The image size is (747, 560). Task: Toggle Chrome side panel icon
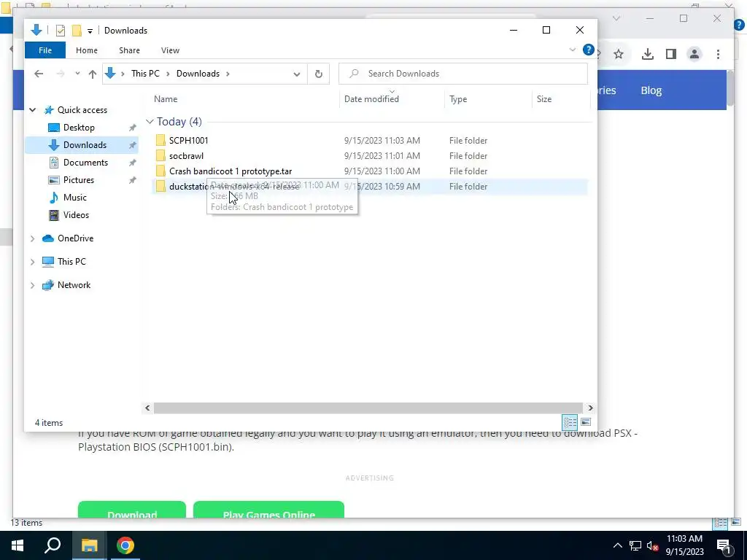click(x=671, y=54)
